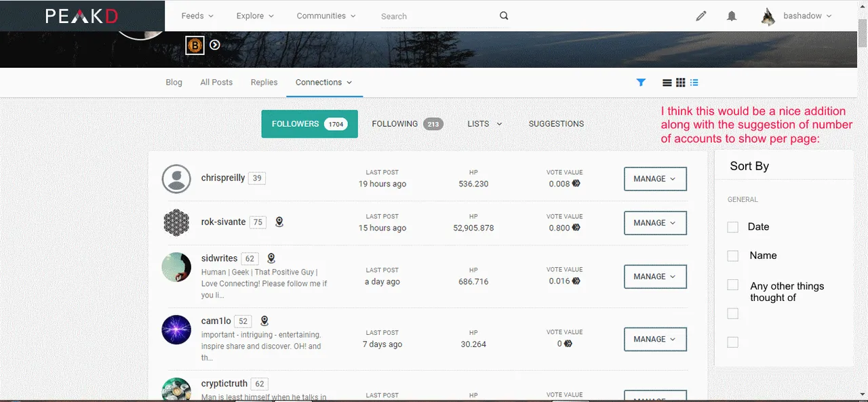This screenshot has height=402, width=868.
Task: Click cryptictruth's avatar image
Action: 176,390
